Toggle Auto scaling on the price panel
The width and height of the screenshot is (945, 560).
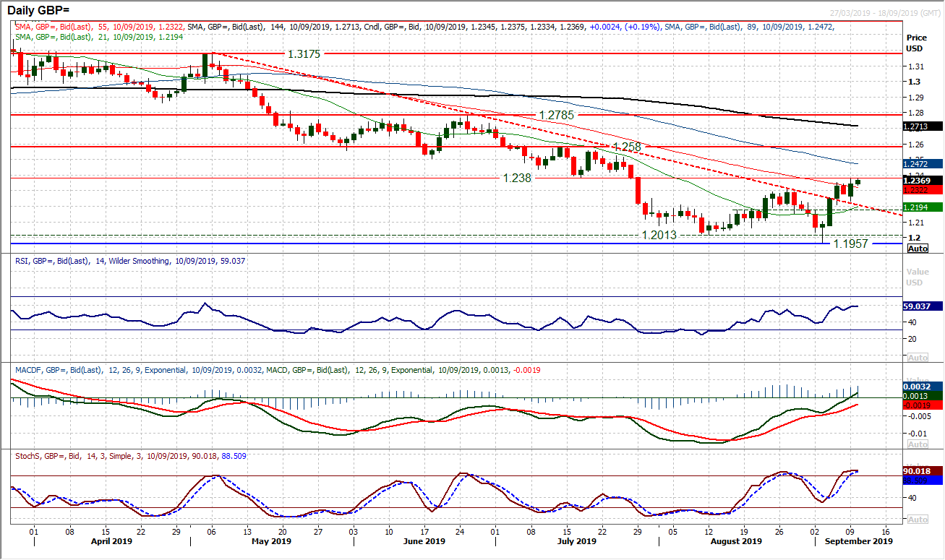(x=917, y=249)
